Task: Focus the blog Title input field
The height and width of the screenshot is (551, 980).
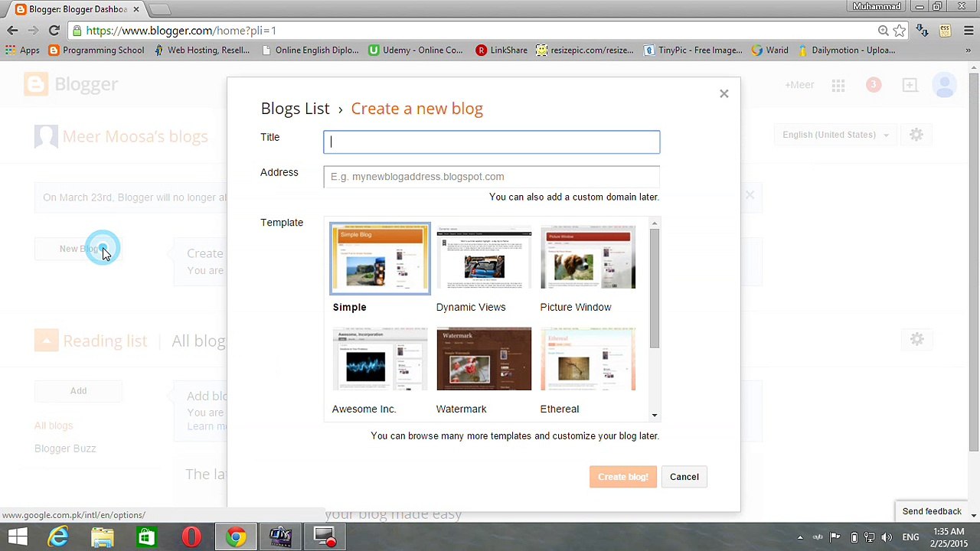Action: [492, 142]
